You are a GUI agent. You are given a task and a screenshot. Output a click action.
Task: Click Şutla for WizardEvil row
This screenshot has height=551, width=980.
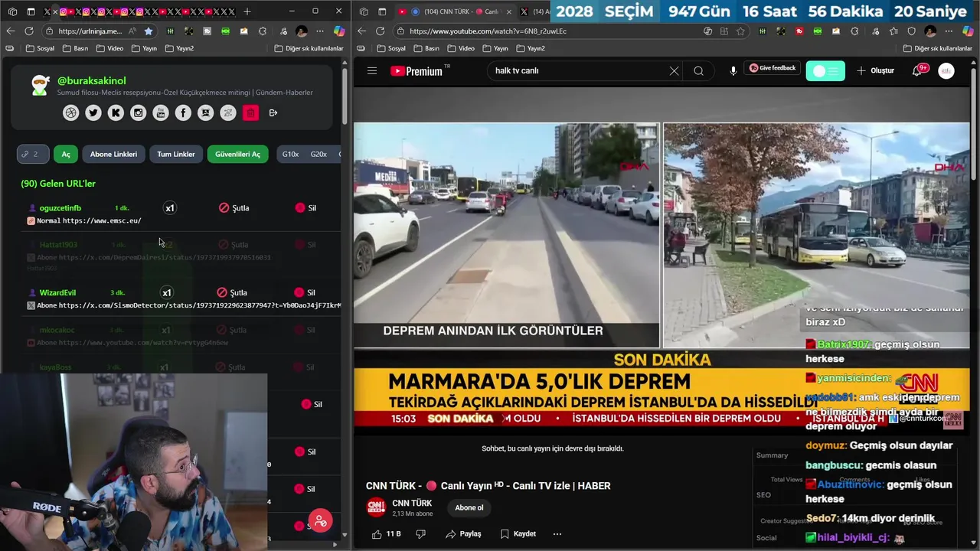click(x=232, y=292)
